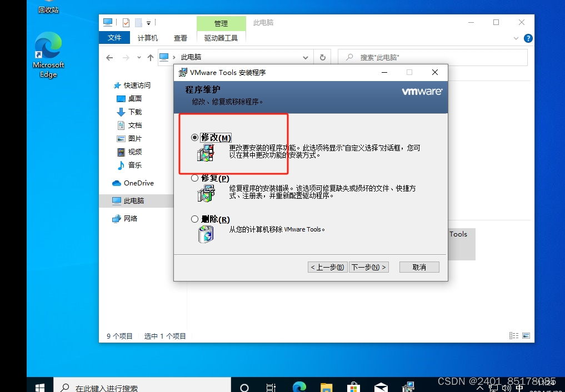
Task: Open the customize quick access toolbar dropdown
Action: click(x=148, y=23)
